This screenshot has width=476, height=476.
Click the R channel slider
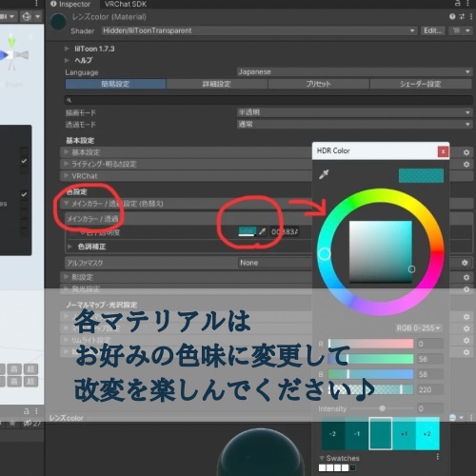pos(370,344)
